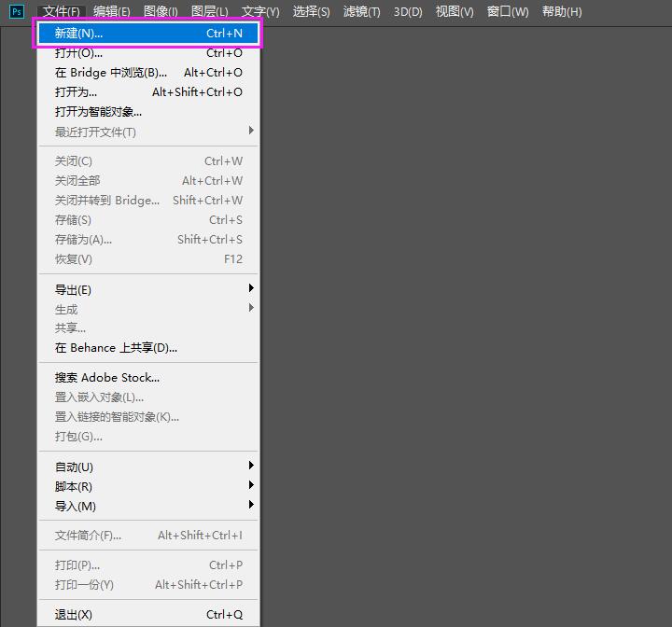Image resolution: width=672 pixels, height=627 pixels.
Task: Choose 退出(X) to quit Photoshop
Action: point(148,615)
